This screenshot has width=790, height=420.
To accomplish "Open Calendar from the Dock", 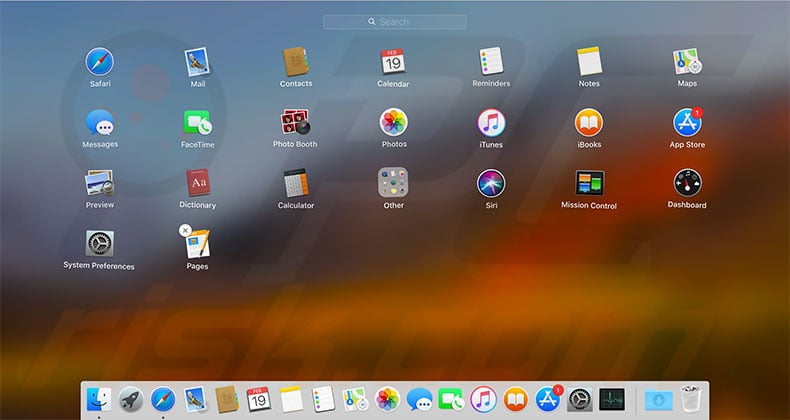I will click(x=259, y=399).
